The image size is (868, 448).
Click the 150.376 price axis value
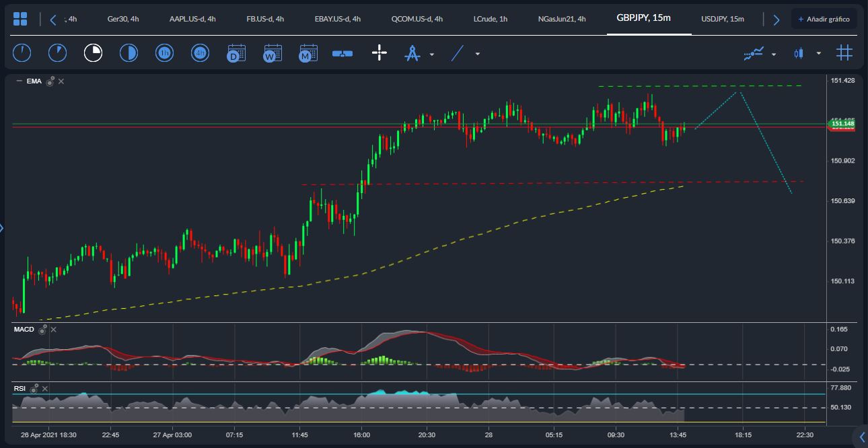pyautogui.click(x=842, y=241)
